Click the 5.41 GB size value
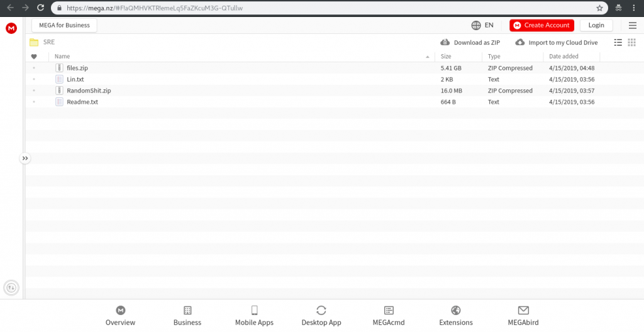Image resolution: width=644 pixels, height=332 pixels. tap(451, 68)
